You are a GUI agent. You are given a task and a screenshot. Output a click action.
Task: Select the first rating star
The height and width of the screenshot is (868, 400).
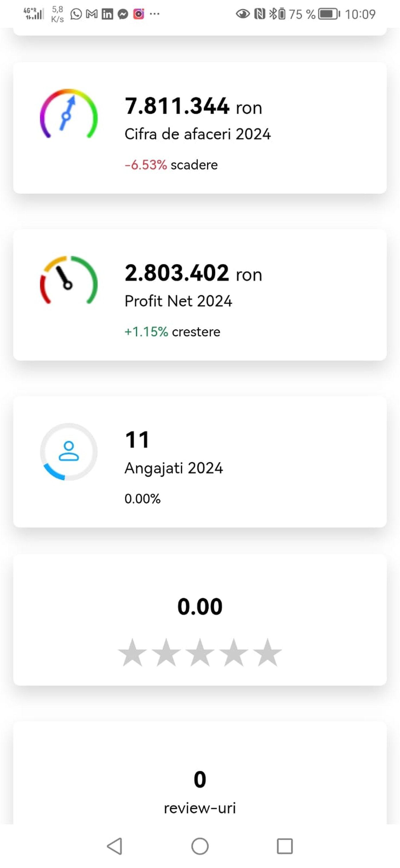132,653
